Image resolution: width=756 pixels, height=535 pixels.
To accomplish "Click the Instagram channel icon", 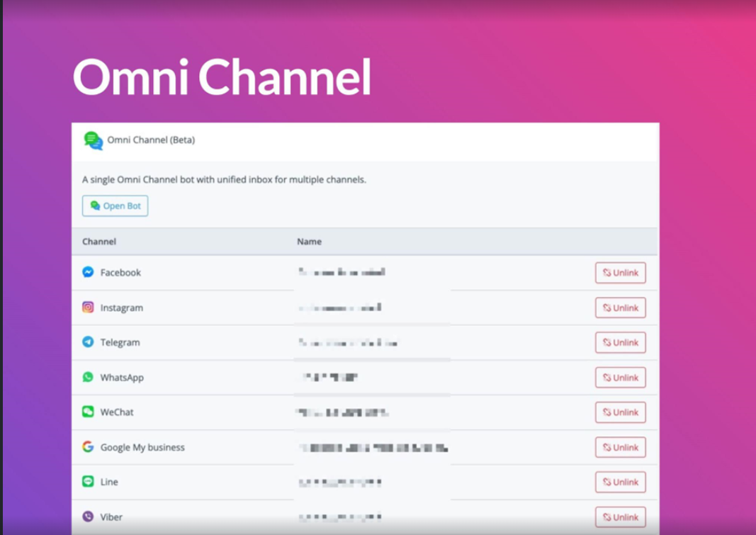I will [88, 308].
